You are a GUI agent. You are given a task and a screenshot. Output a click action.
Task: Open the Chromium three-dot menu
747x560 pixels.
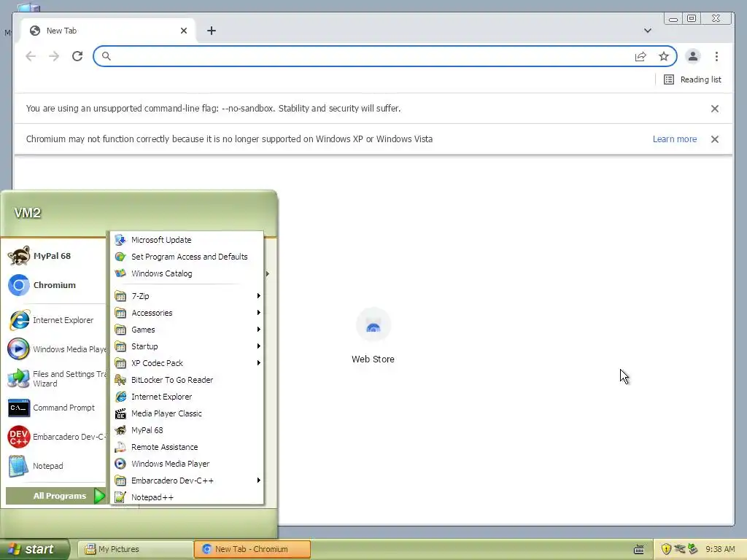[716, 56]
